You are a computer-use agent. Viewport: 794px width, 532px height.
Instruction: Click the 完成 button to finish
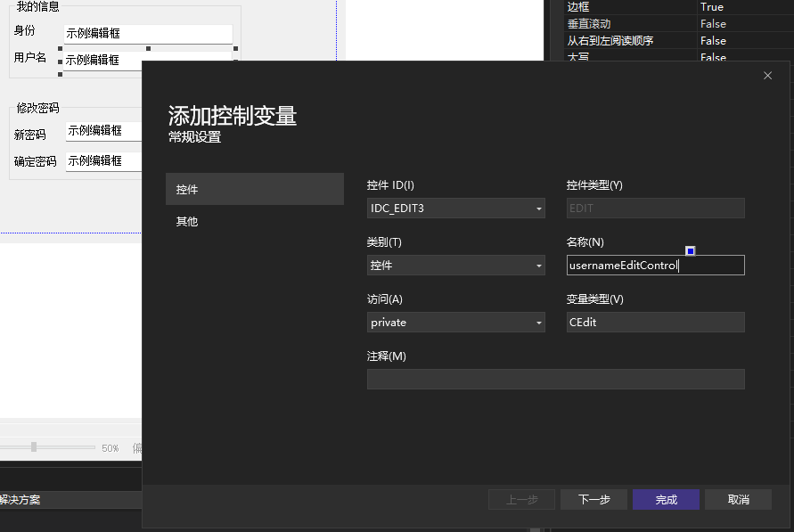(666, 499)
